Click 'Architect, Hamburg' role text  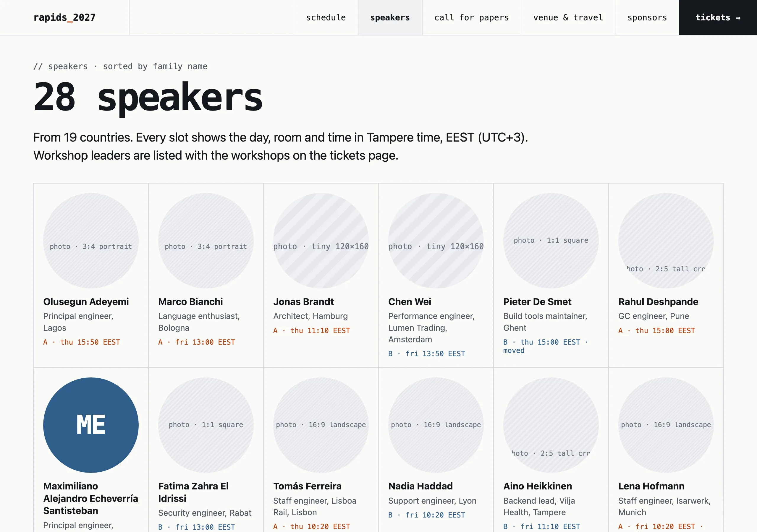310,316
